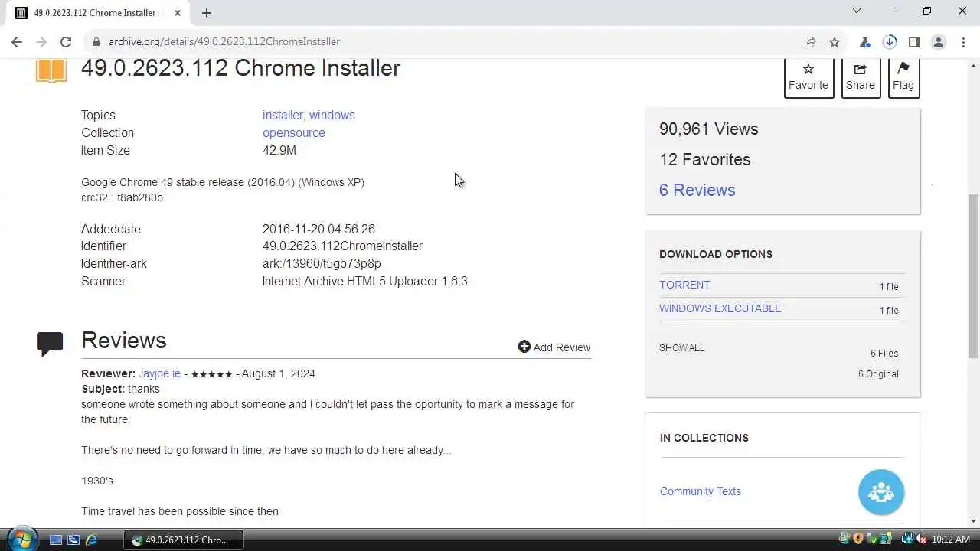Open Chrome downloads indicator

point(890,42)
